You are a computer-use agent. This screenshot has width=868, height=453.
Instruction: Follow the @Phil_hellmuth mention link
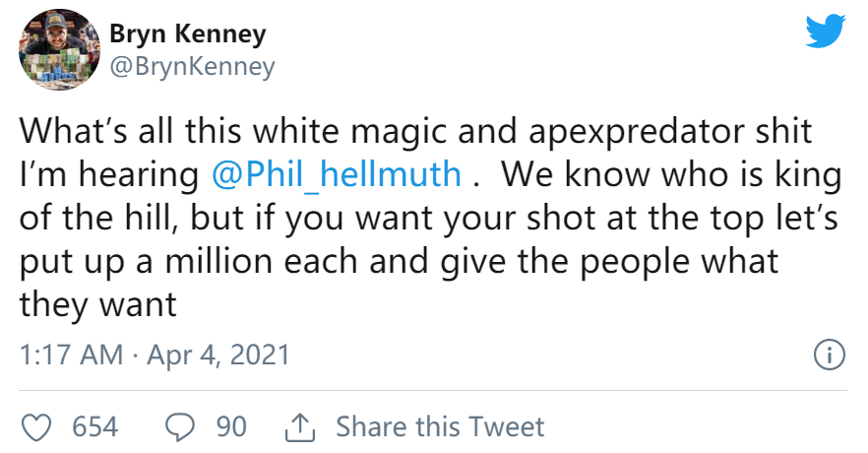(x=337, y=175)
